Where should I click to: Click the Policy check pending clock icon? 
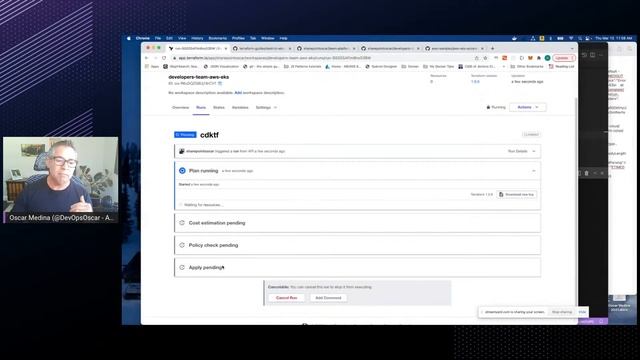(182, 245)
